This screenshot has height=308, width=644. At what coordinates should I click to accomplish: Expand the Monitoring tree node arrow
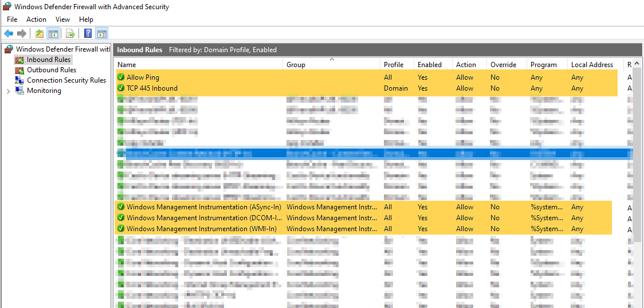point(7,91)
